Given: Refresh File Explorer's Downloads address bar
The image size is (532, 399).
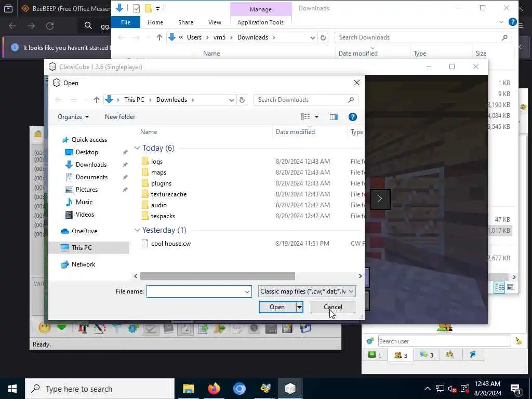Looking at the screenshot, I should [323, 37].
